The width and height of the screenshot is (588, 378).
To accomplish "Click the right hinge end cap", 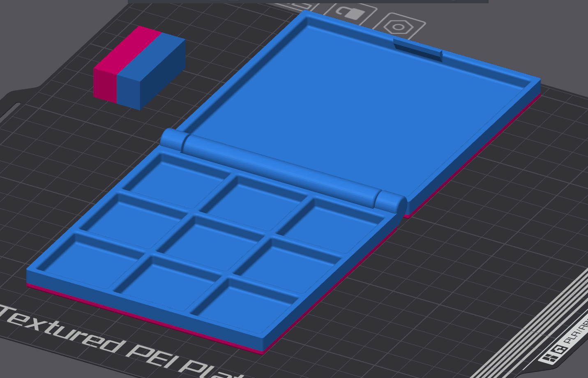I will coord(391,202).
